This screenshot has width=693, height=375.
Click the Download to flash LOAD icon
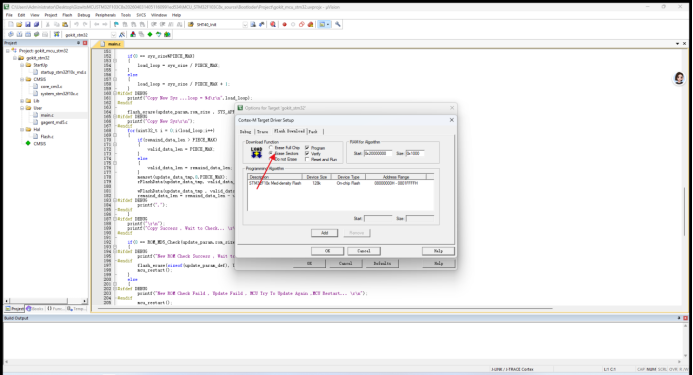pyautogui.click(x=57, y=34)
